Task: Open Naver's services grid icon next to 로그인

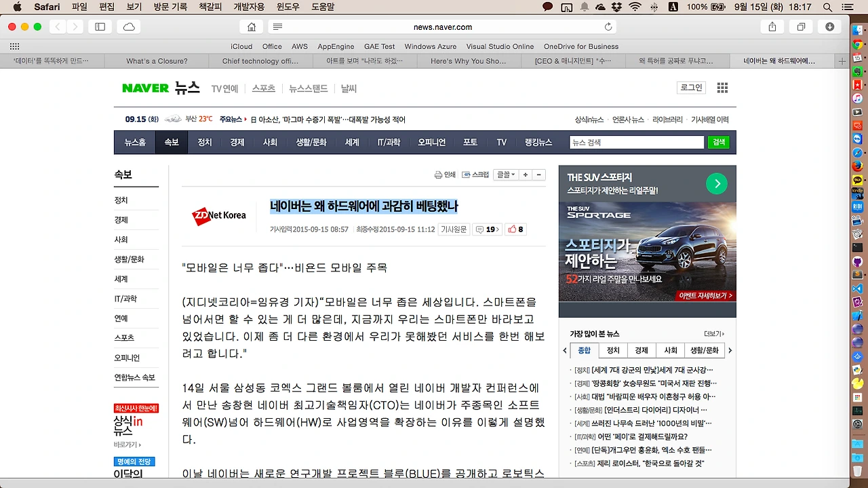Action: point(722,88)
